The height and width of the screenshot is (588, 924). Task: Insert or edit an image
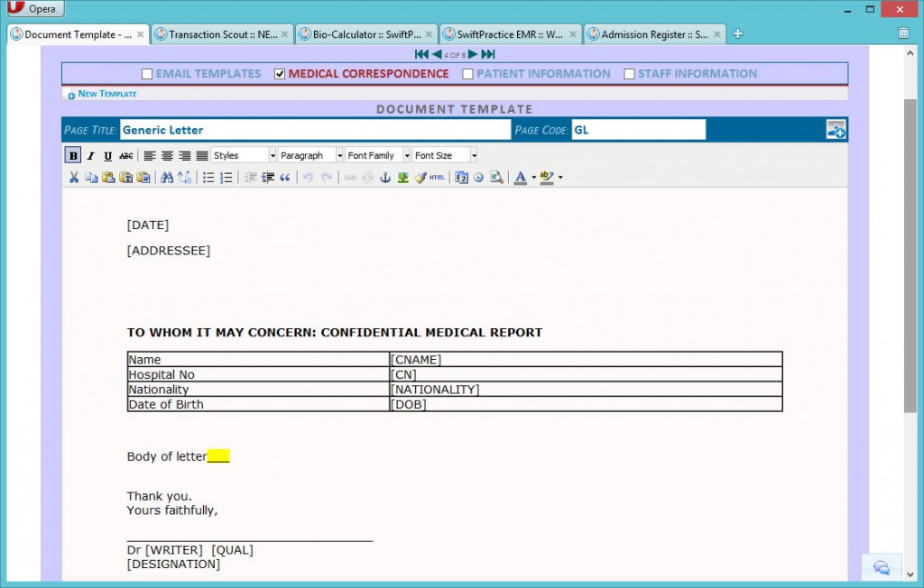pos(402,177)
